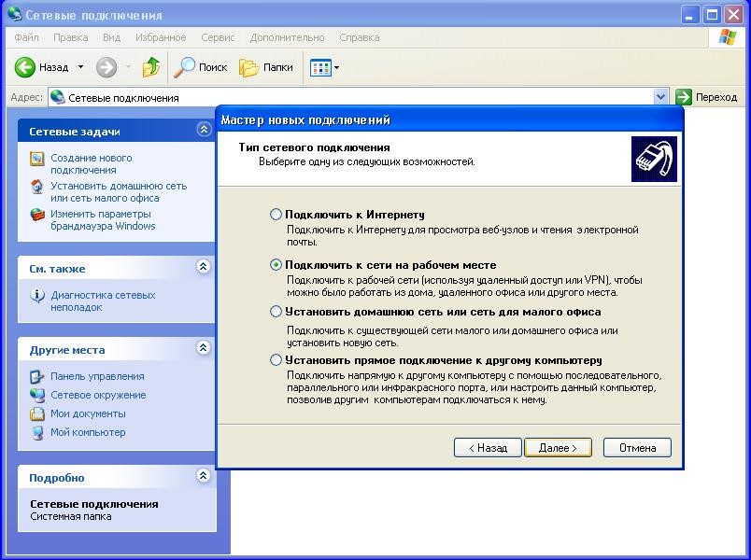Maximize the Сетевые подключения window
Viewport: 751px width, 560px height.
click(x=712, y=15)
